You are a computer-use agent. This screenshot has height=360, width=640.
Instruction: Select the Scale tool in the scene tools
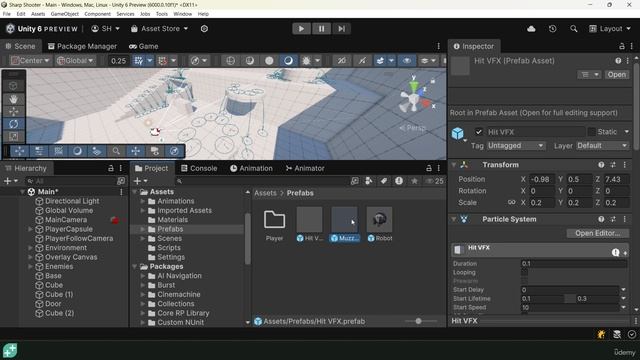click(13, 136)
